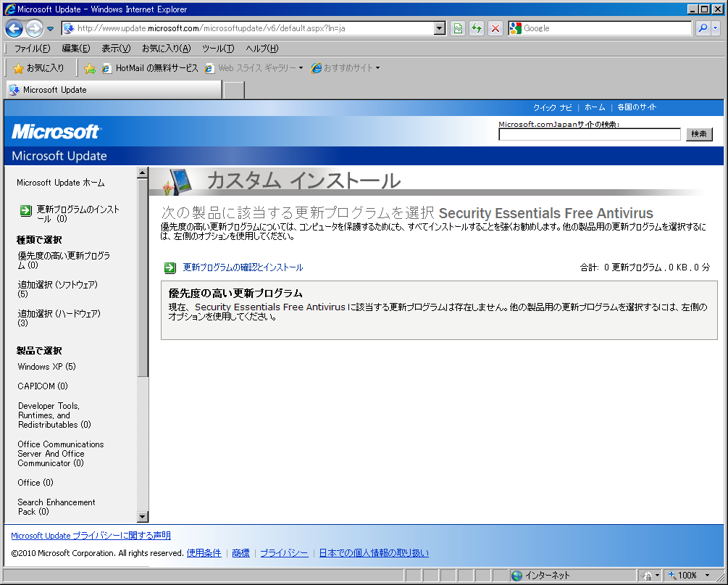The width and height of the screenshot is (728, 585).
Task: Open the search provider dropdown arrow
Action: pyautogui.click(x=714, y=28)
